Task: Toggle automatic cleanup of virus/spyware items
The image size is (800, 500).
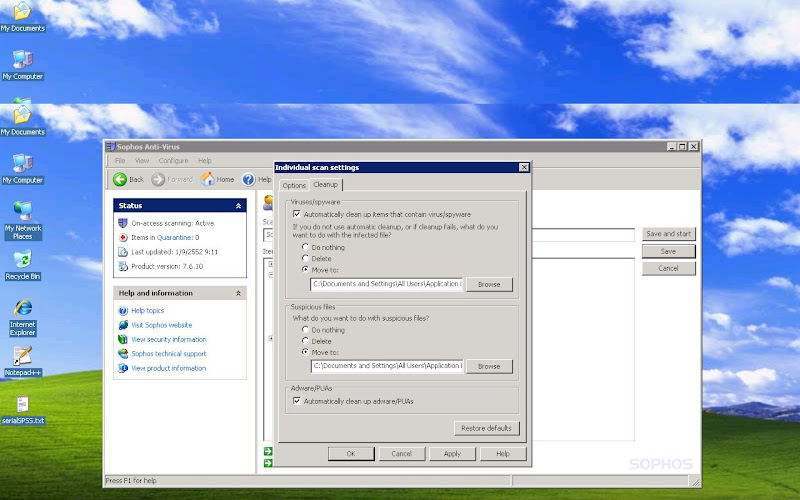Action: 296,214
